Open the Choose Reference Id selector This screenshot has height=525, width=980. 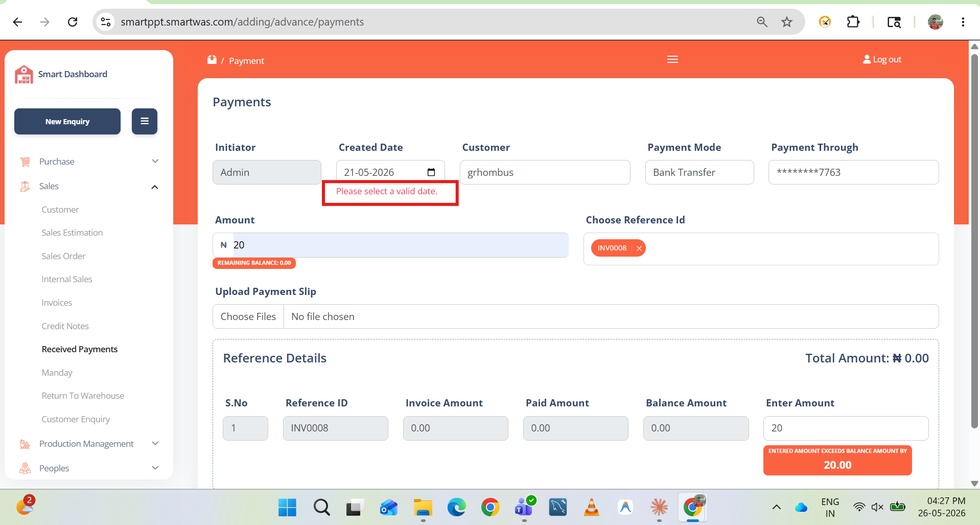[761, 249]
